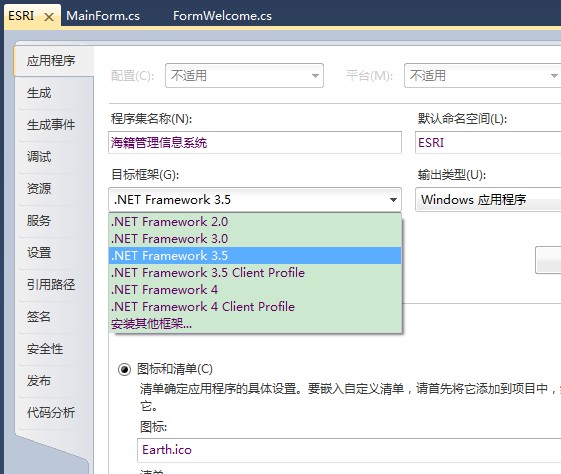
Task: Choose .NET Framework 3.0 from the list
Action: pyautogui.click(x=255, y=239)
